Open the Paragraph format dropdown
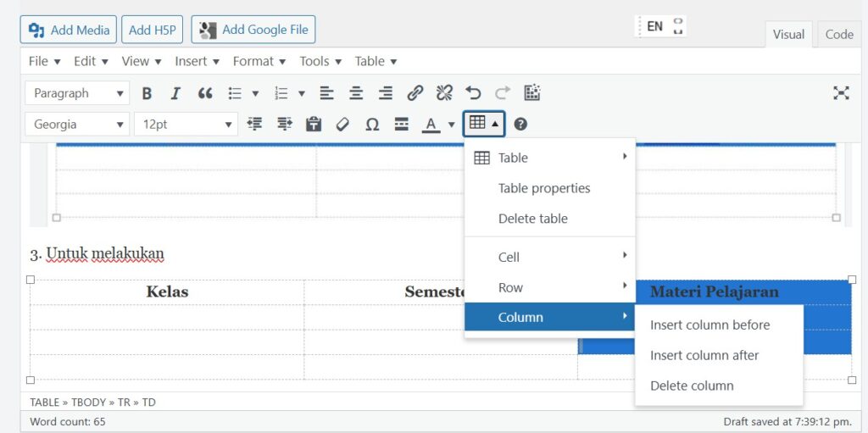Screen dimensions: 868x433 pos(77,93)
